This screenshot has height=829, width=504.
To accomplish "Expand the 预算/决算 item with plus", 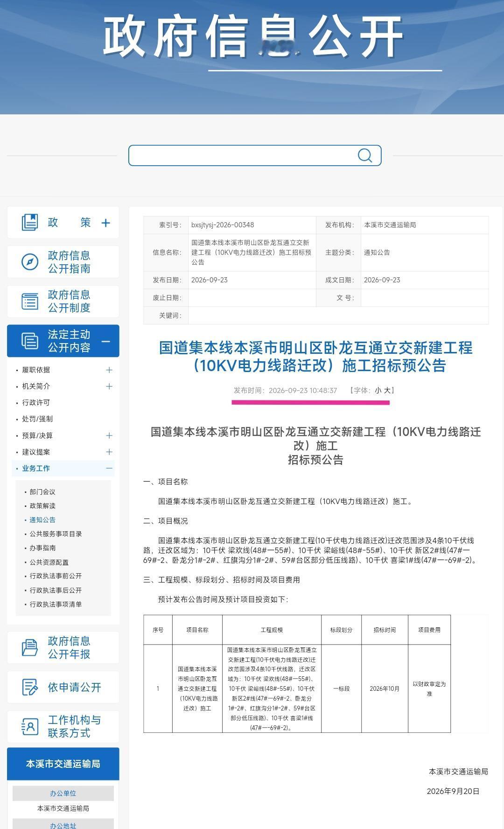I will click(109, 436).
